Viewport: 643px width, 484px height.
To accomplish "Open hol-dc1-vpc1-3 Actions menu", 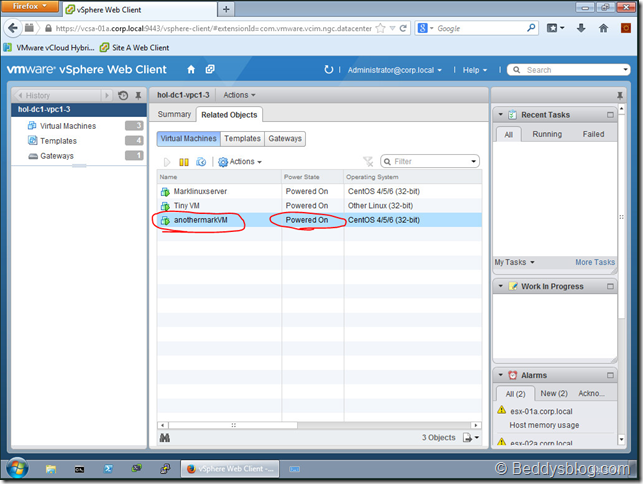I will tap(239, 95).
